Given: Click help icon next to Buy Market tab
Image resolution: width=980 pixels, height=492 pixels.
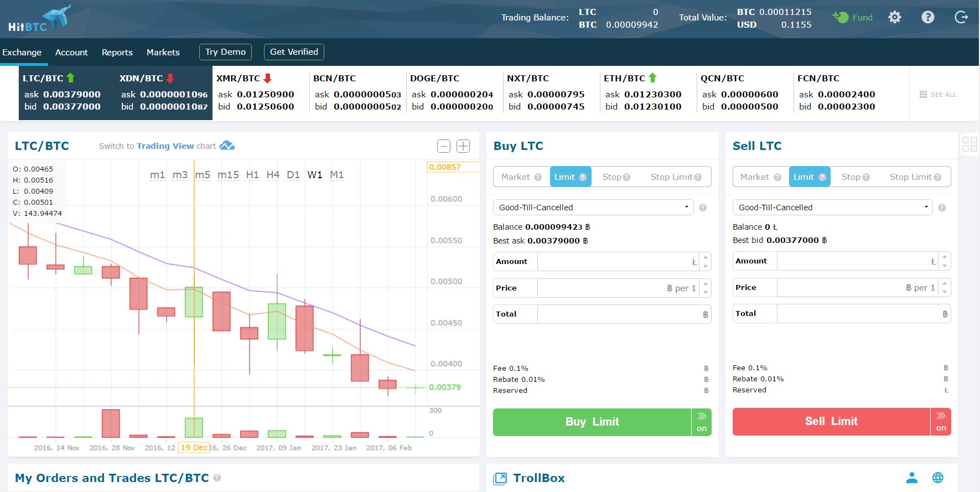Looking at the screenshot, I should point(538,177).
